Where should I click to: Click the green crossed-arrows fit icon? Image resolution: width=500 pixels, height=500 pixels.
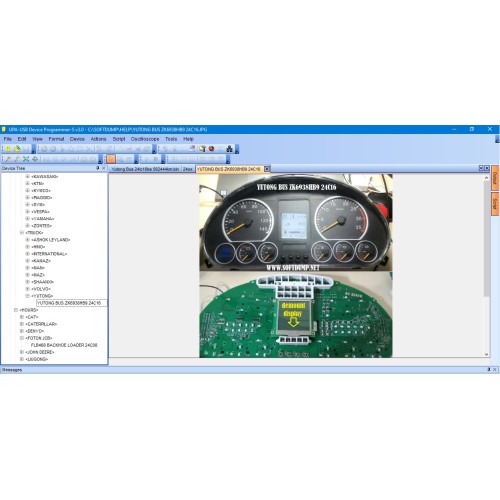tap(26, 159)
